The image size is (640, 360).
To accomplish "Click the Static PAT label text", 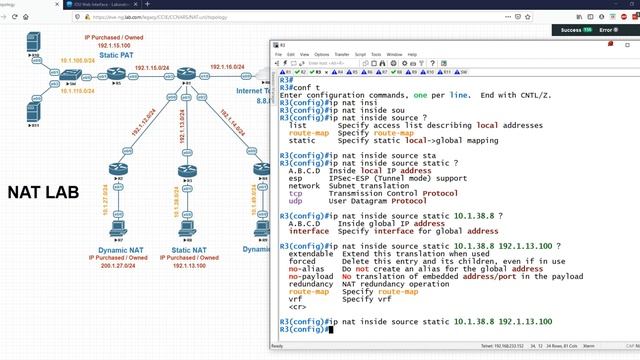I will [x=116, y=55].
